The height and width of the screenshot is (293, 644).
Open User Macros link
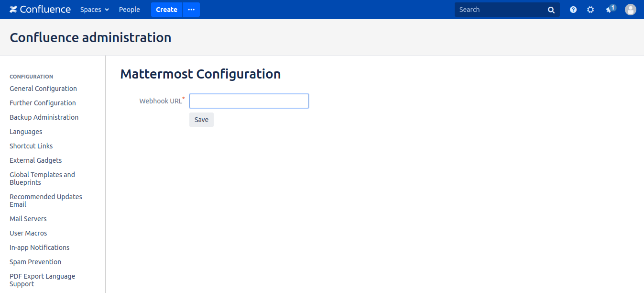tap(28, 233)
